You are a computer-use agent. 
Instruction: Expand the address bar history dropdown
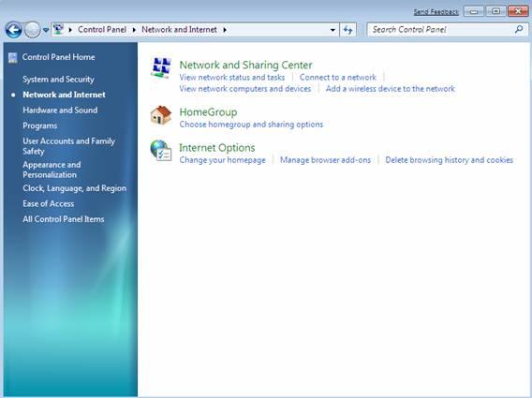(x=332, y=30)
